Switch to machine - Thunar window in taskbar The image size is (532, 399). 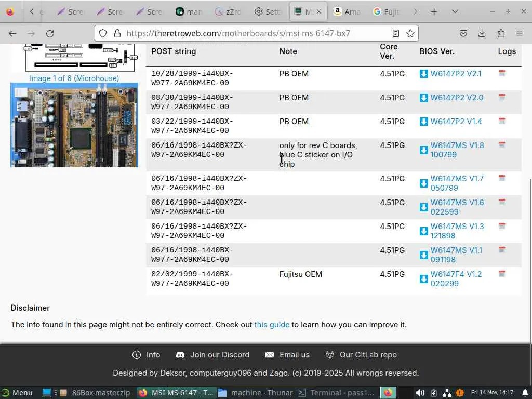pos(256,393)
